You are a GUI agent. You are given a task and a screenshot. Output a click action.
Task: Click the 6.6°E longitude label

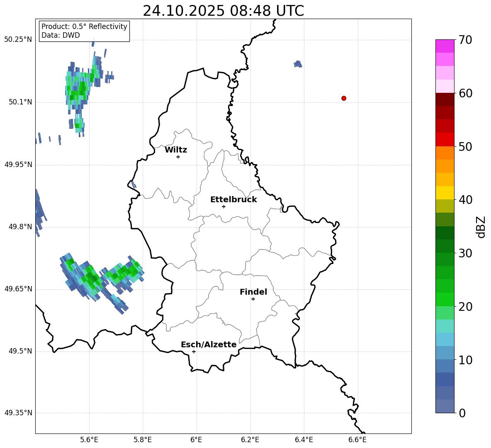coord(357,440)
